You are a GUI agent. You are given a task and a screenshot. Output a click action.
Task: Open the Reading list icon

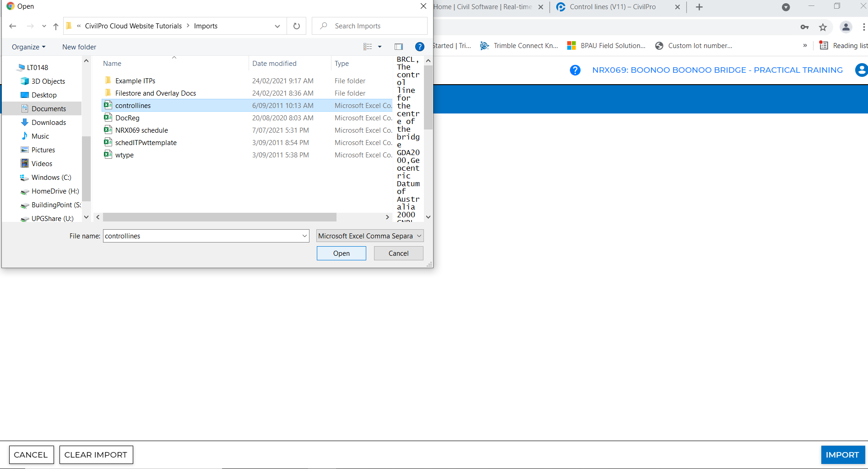pyautogui.click(x=824, y=45)
